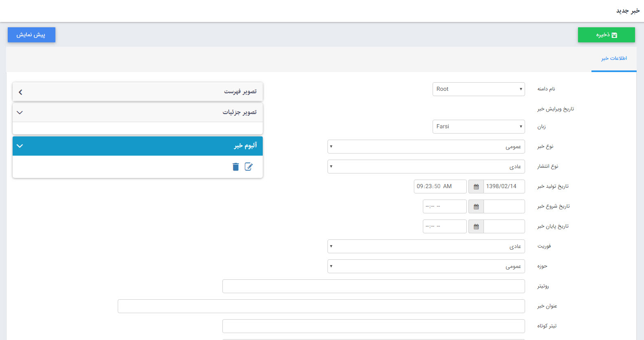Switch to the اطلاعات خبر tab

614,59
